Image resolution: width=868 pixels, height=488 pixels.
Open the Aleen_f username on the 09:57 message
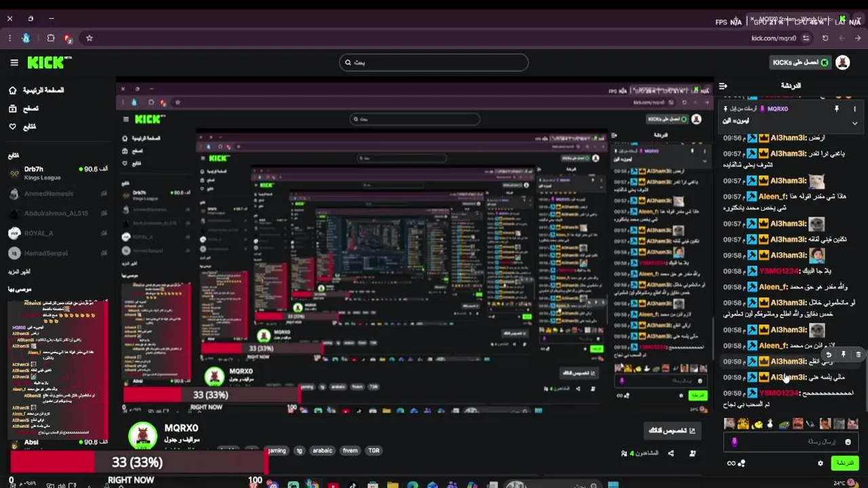773,197
